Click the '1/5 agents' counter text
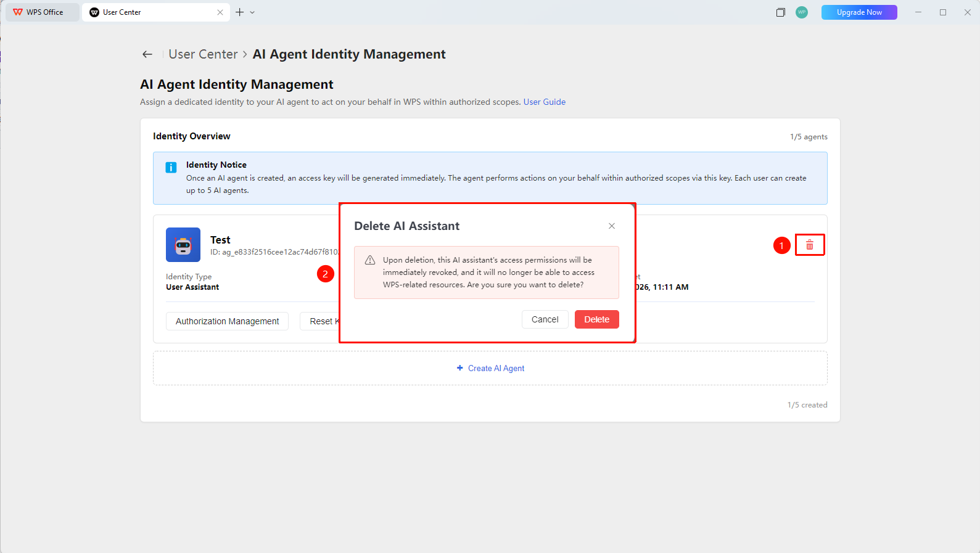 pos(809,137)
